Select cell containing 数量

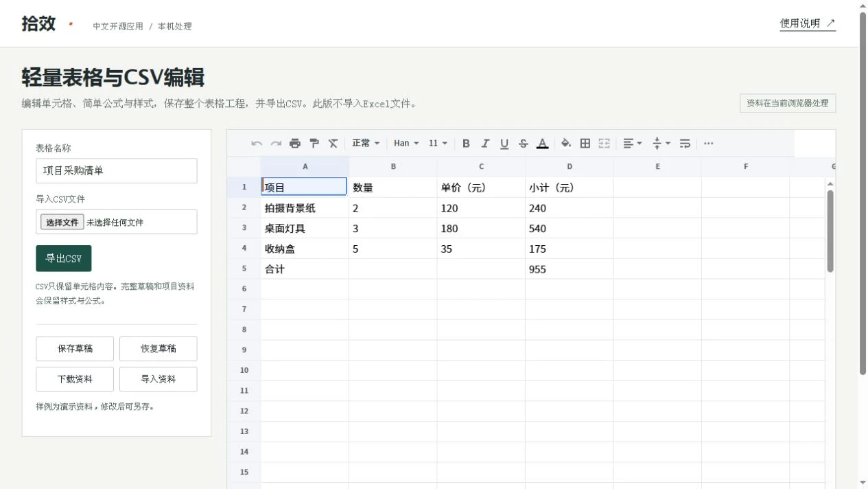pyautogui.click(x=393, y=187)
